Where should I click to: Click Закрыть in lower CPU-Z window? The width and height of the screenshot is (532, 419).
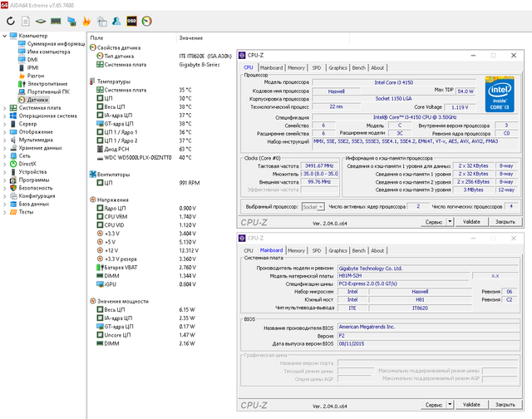[x=505, y=405]
